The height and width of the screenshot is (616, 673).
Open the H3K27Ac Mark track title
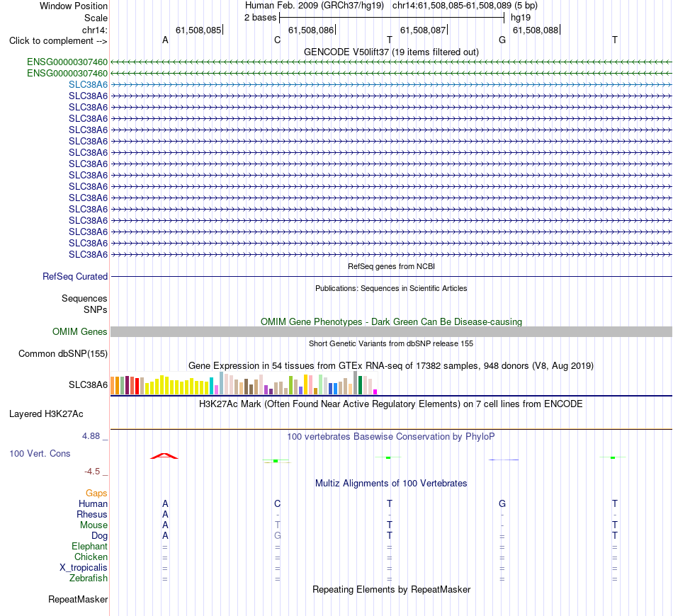click(x=391, y=404)
